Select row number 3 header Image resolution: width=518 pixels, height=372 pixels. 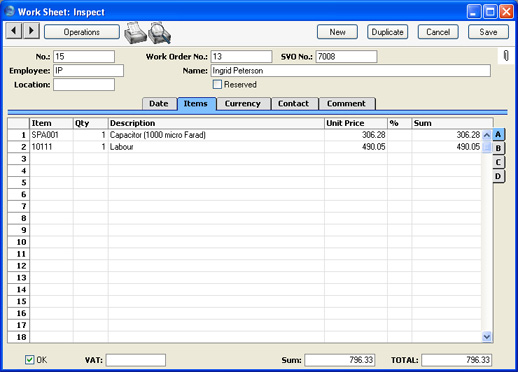(19, 159)
